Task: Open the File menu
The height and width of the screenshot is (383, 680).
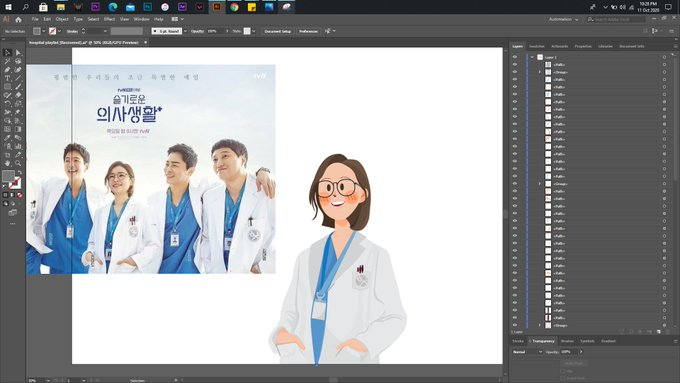Action: [x=35, y=19]
